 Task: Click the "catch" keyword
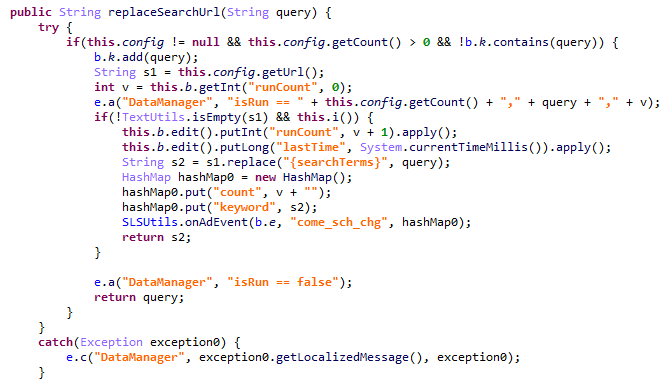click(x=55, y=342)
